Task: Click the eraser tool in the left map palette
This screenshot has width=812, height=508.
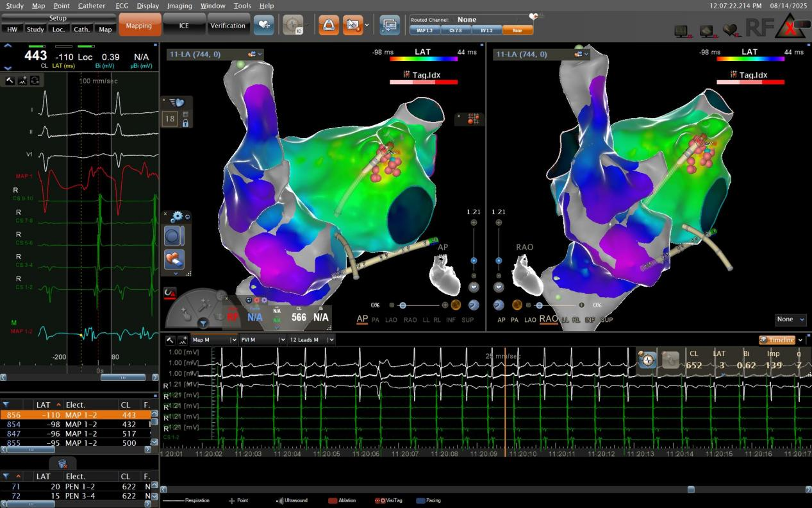Action: pyautogui.click(x=174, y=259)
